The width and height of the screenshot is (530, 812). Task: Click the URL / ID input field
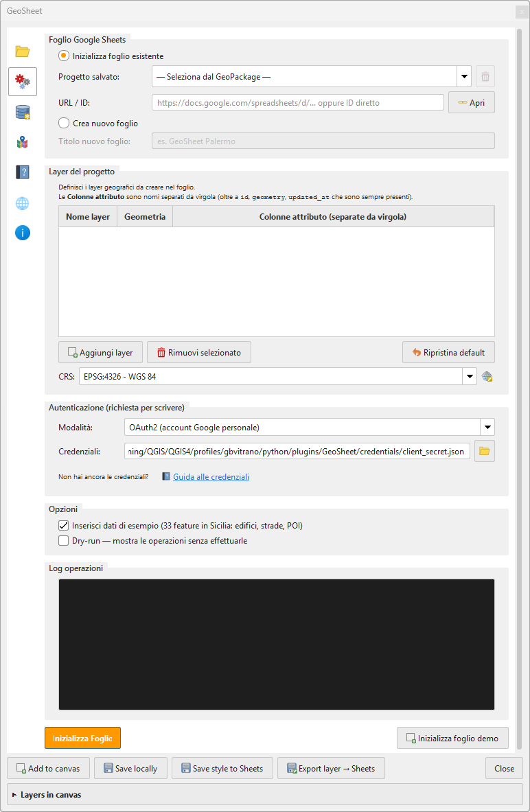pyautogui.click(x=298, y=102)
